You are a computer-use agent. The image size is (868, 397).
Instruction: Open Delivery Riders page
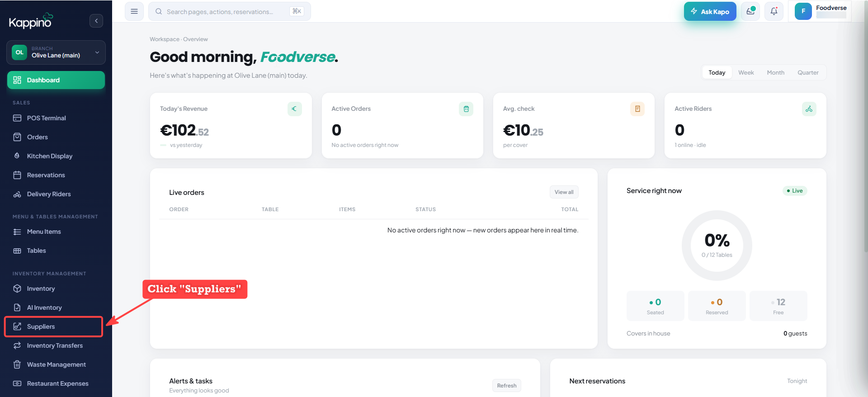[56, 194]
